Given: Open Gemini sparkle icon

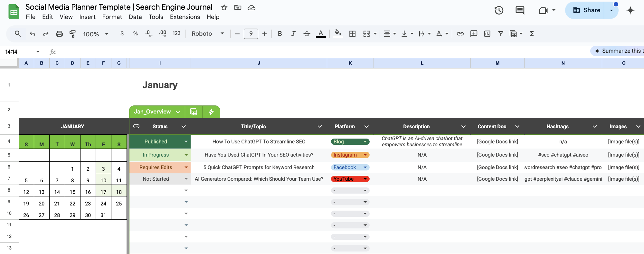Looking at the screenshot, I should [630, 10].
